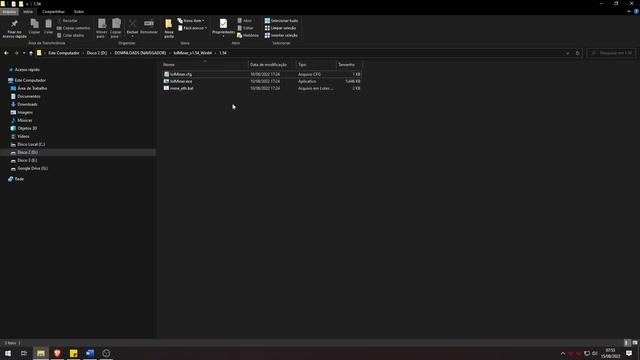Open Vídeos in the sidebar
The height and width of the screenshot is (360, 640).
coord(23,136)
